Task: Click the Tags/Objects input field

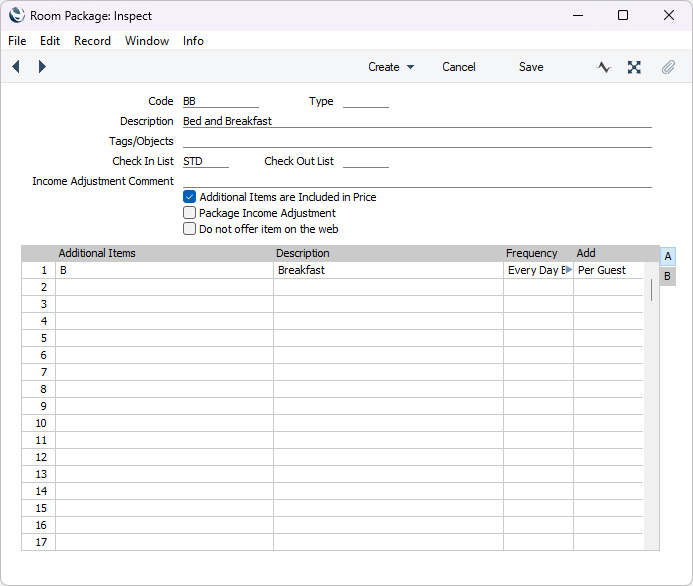Action: [417, 141]
